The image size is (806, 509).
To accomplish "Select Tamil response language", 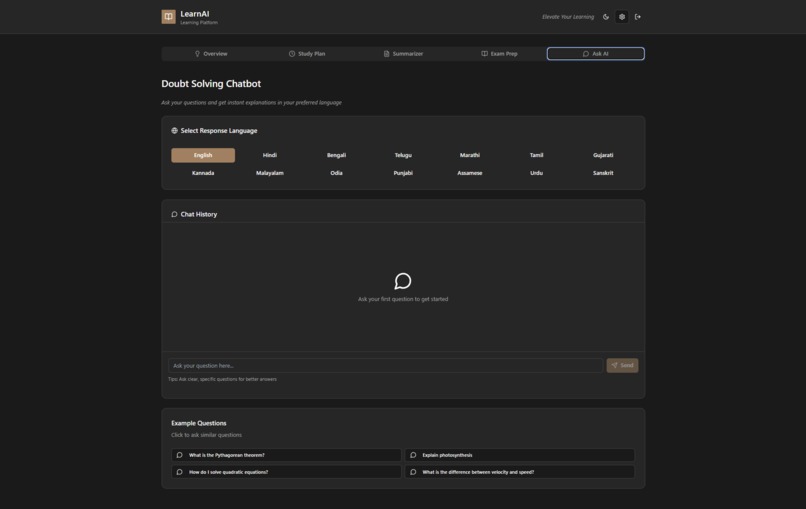I will [536, 155].
